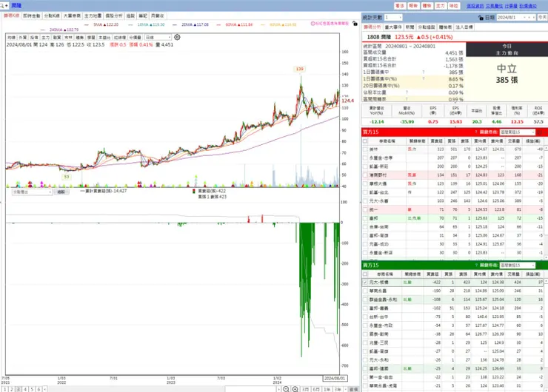The image size is (548, 392).
Task: Toggle the lock icon beside 日期 field
Action: pyautogui.click(x=481, y=18)
